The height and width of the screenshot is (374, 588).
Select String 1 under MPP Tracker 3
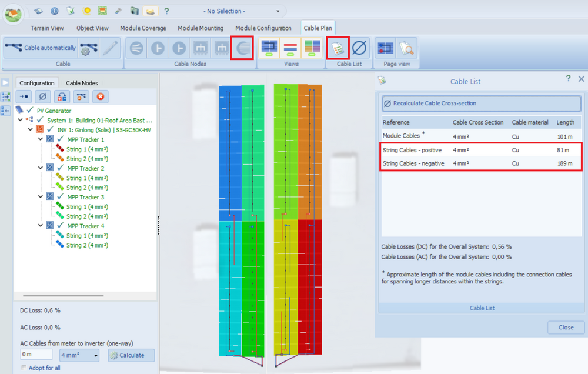(86, 207)
